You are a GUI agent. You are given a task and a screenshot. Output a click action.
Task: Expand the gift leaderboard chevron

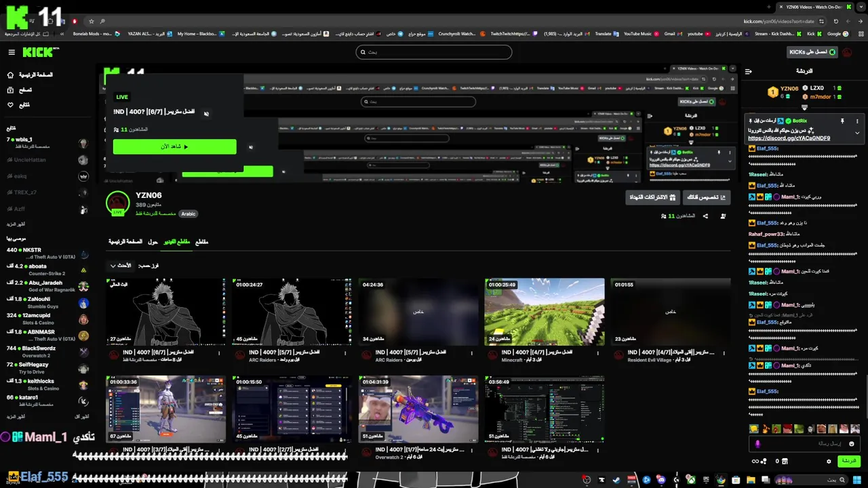coord(805,108)
